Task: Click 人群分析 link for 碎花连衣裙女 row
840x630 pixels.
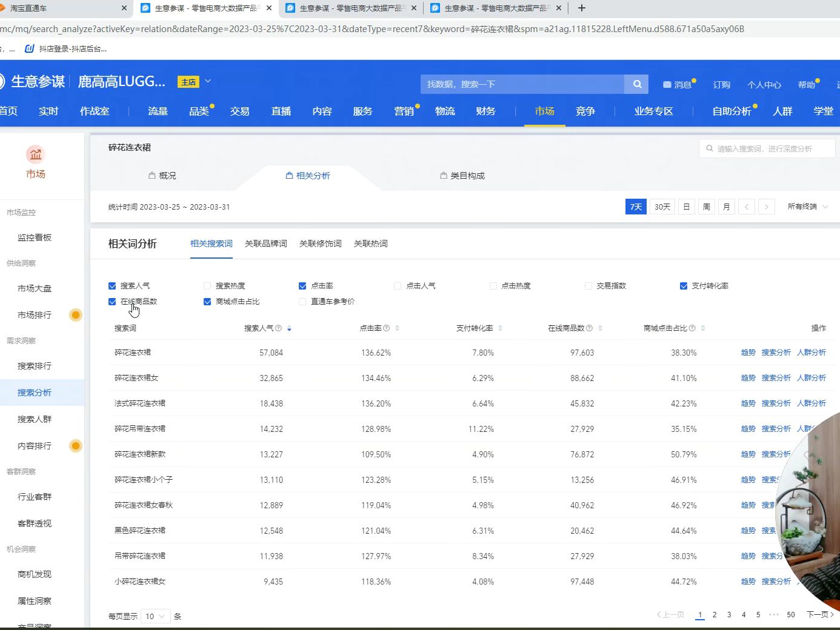Action: (812, 378)
